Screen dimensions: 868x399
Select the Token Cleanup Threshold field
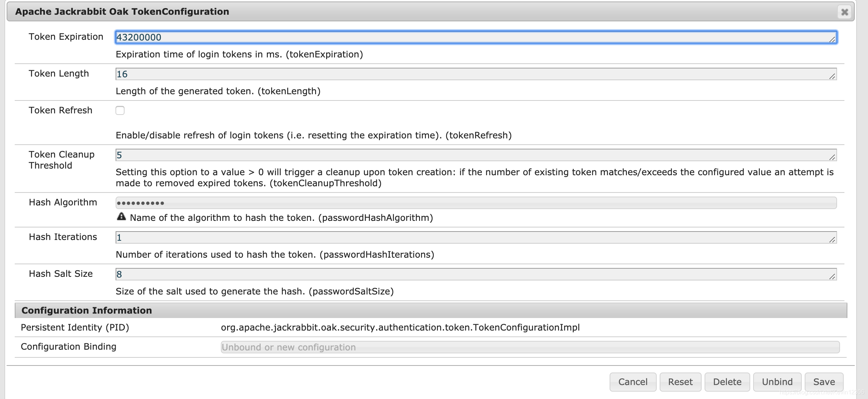pyautogui.click(x=476, y=155)
